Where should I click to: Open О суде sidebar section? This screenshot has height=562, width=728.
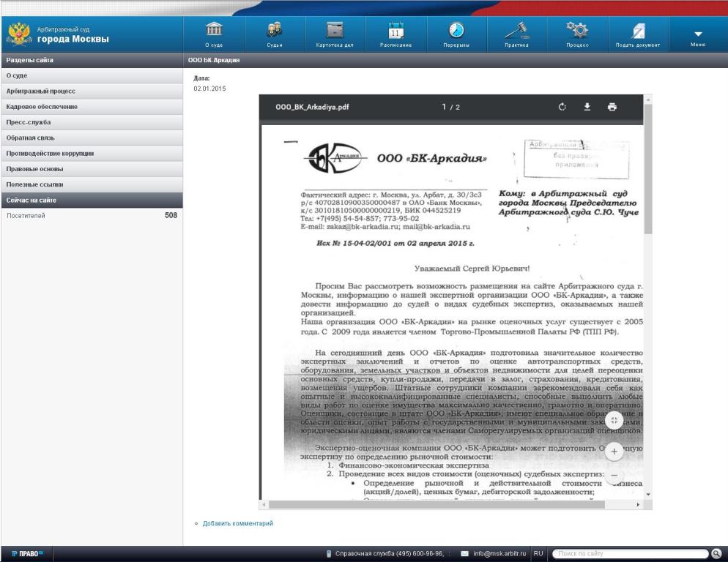(x=92, y=75)
